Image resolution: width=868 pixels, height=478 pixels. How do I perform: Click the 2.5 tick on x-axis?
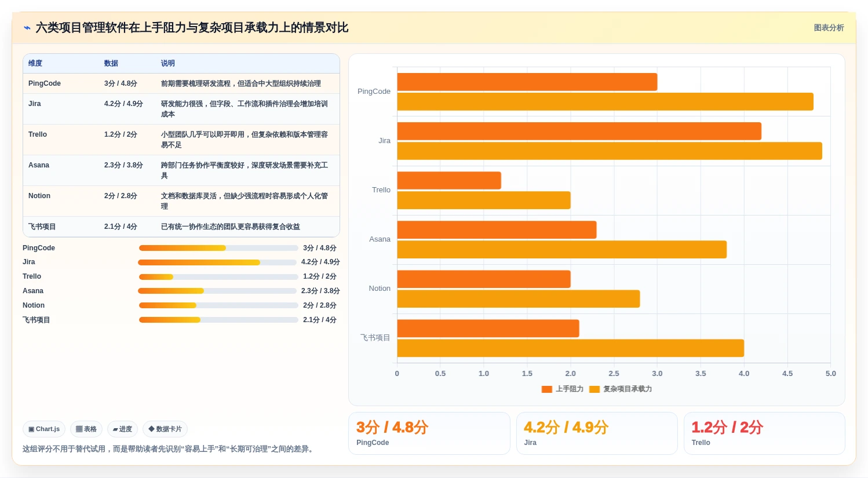(x=614, y=374)
